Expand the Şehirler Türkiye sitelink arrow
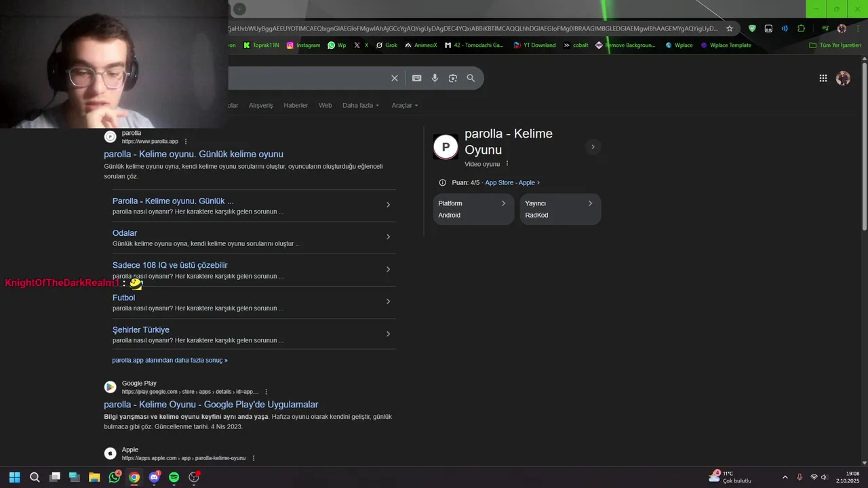The height and width of the screenshot is (488, 868). click(x=388, y=333)
